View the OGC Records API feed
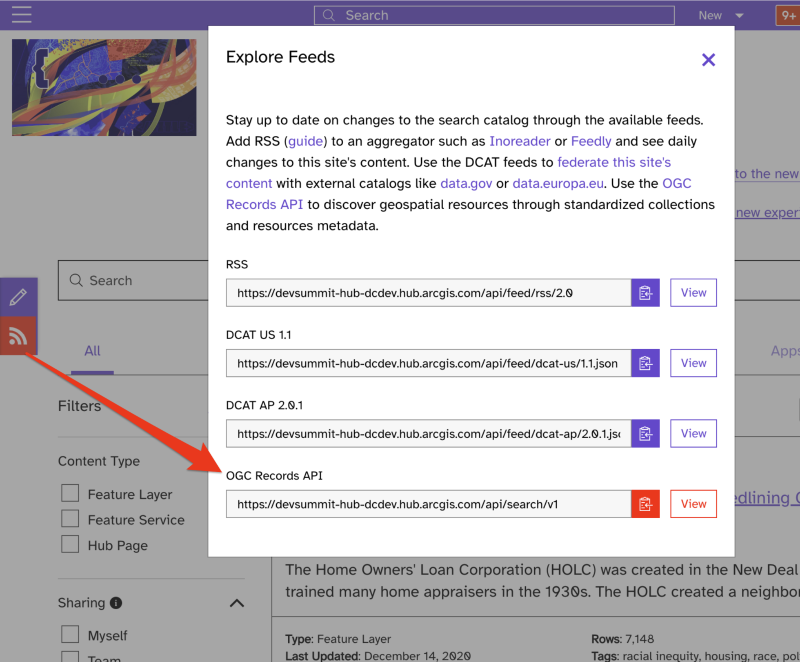The image size is (800, 662). pyautogui.click(x=693, y=504)
